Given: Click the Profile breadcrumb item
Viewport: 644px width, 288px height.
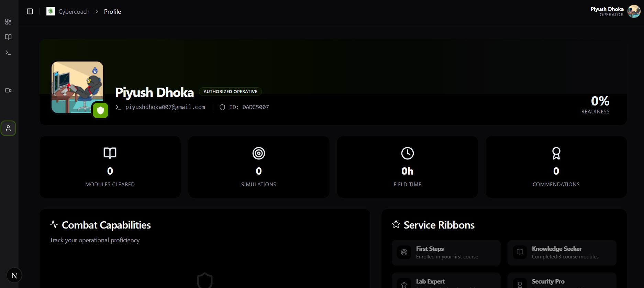Looking at the screenshot, I should (112, 12).
